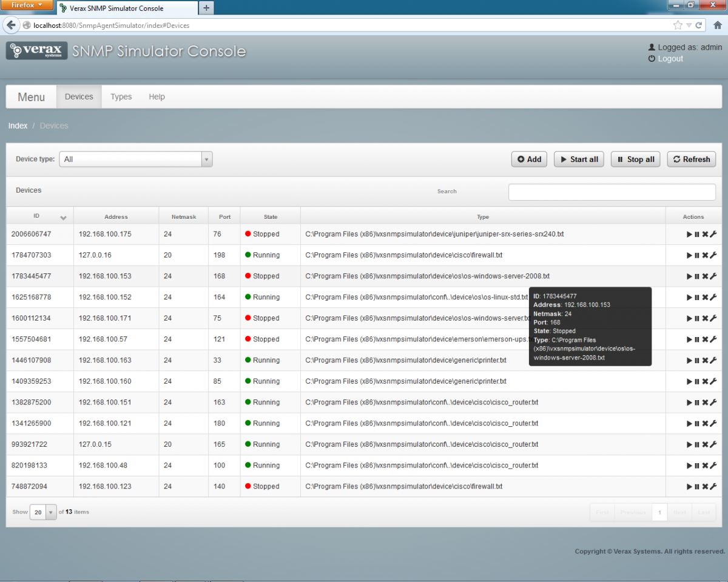The width and height of the screenshot is (728, 582).
Task: Open the Types menu tab
Action: [x=121, y=97]
